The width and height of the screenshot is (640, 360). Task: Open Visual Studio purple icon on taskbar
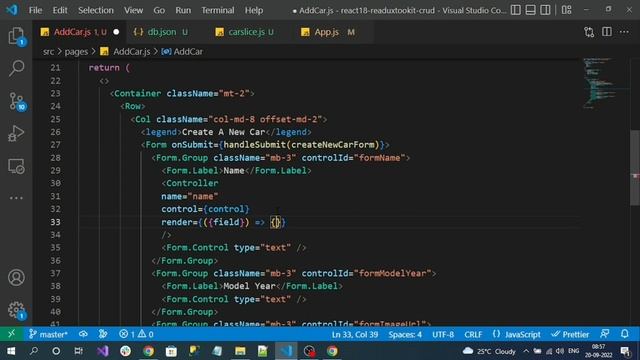[x=102, y=351]
